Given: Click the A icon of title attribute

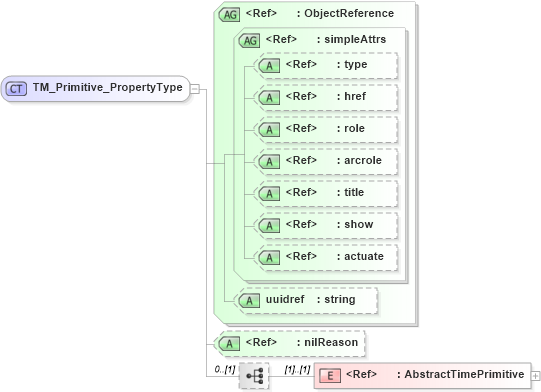Looking at the screenshot, I should (269, 194).
